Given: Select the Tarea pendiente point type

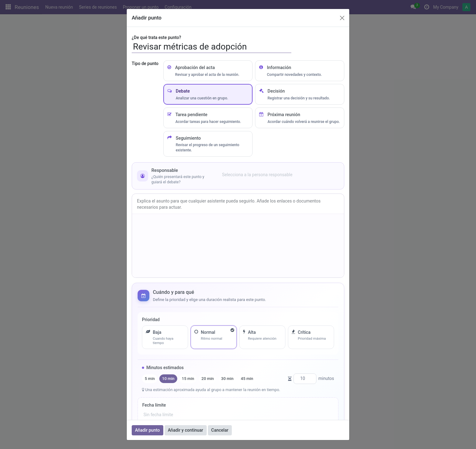Looking at the screenshot, I should point(208,118).
